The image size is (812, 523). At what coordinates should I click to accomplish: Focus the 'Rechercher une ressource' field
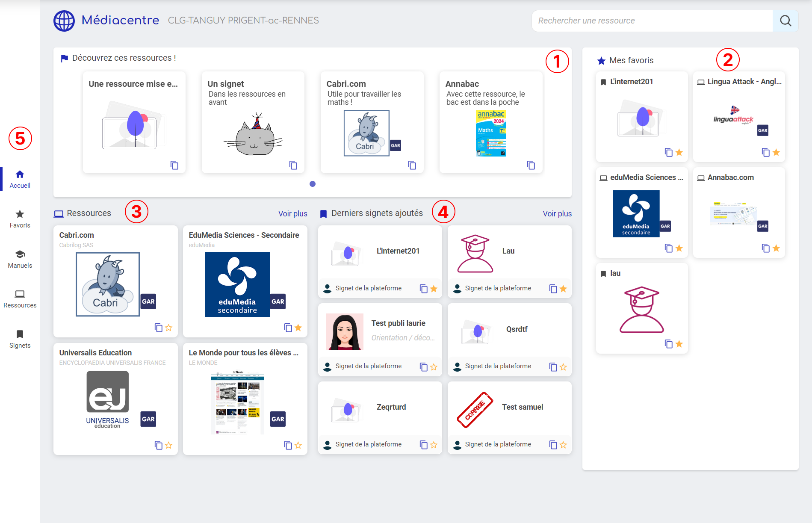click(x=653, y=21)
